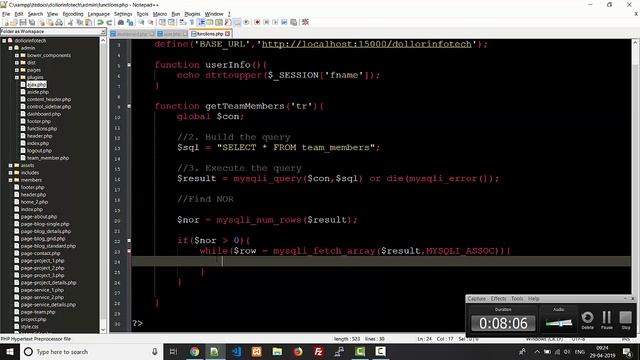Open the Windows Start menu
The image size is (640, 360).
[x=9, y=351]
